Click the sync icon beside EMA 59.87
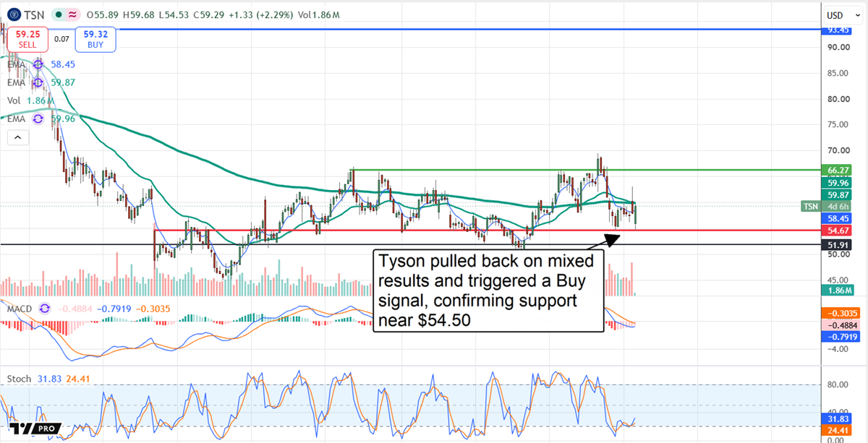 tap(40, 82)
